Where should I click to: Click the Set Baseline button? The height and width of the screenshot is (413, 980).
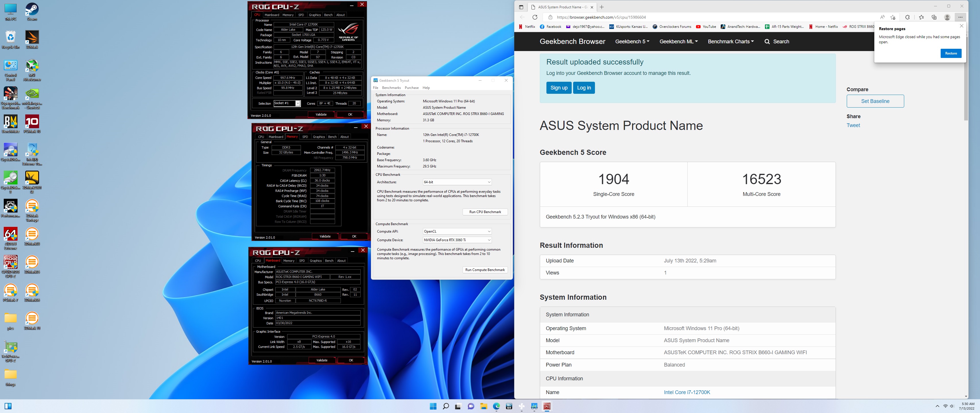click(x=875, y=101)
